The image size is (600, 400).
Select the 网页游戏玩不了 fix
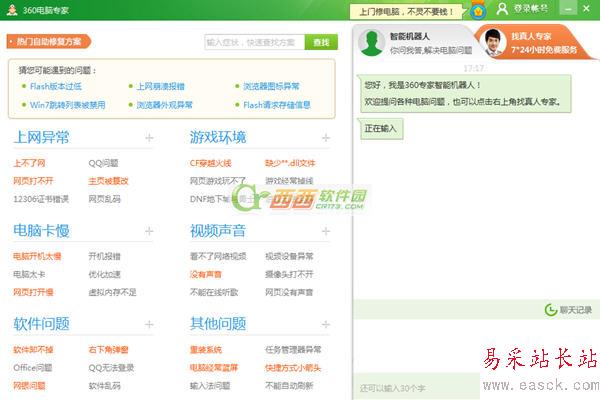pos(218,181)
